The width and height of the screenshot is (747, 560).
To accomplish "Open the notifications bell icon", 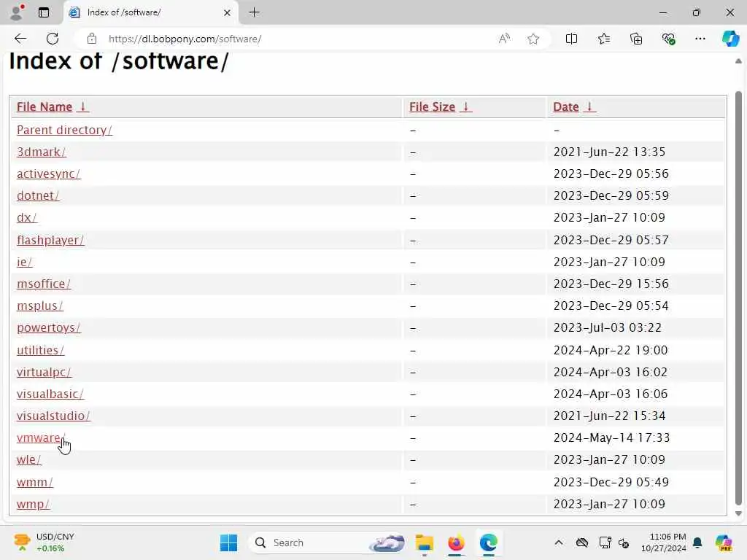I will click(x=697, y=542).
